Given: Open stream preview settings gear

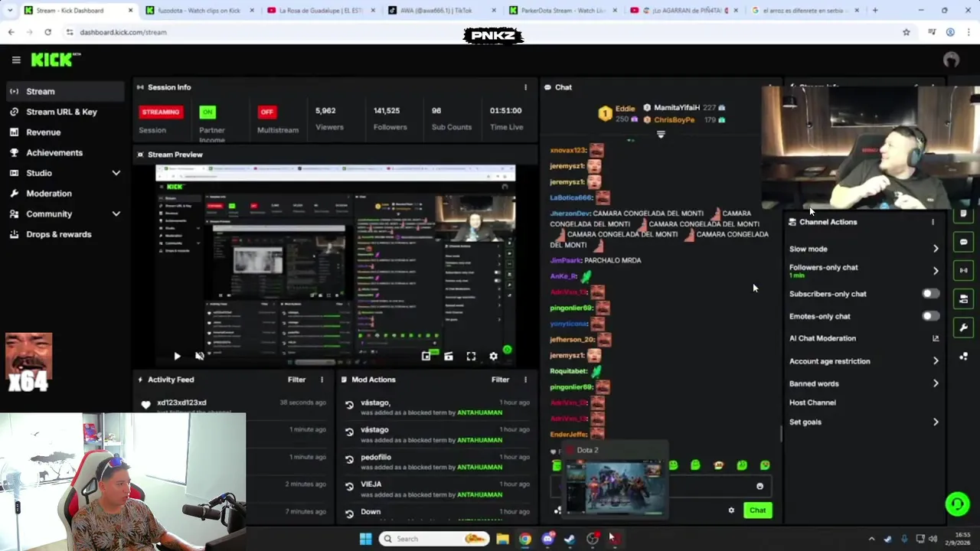Looking at the screenshot, I should click(493, 356).
